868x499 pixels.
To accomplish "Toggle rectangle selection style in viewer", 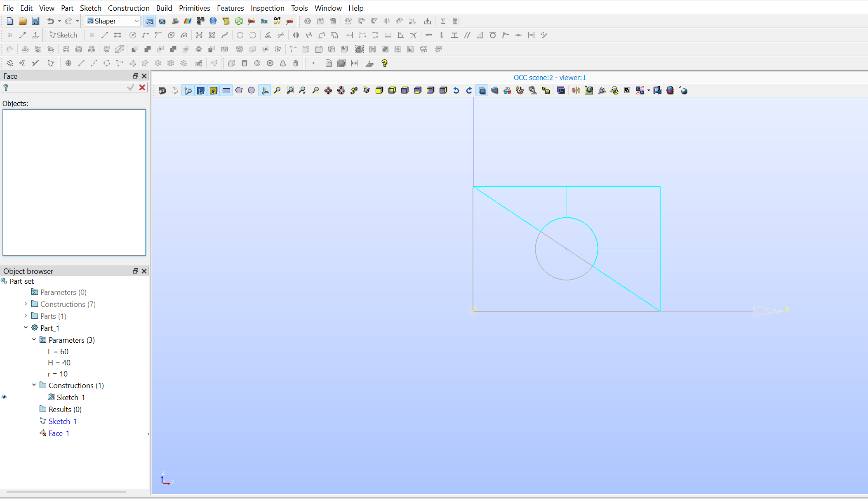I will pos(226,91).
